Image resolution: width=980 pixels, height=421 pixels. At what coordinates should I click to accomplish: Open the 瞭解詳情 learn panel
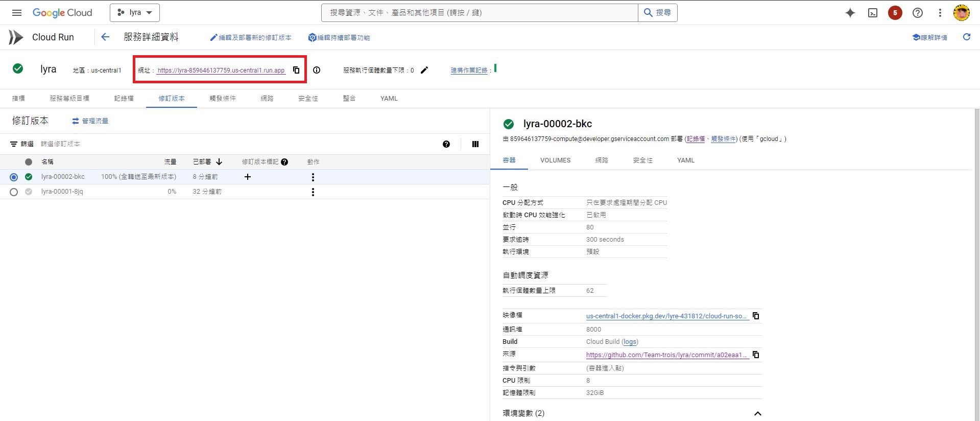click(930, 37)
